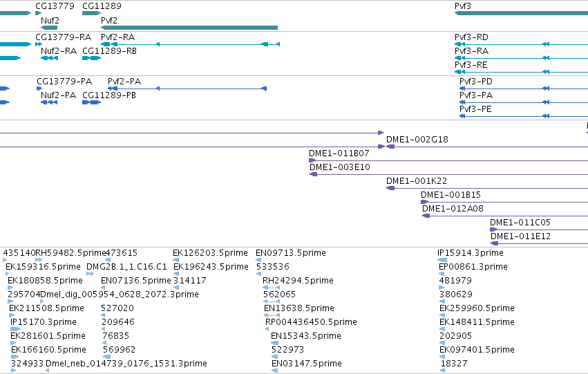Click the EN13638.5prime EST label
Image resolution: width=588 pixels, height=374 pixels.
pyautogui.click(x=299, y=309)
